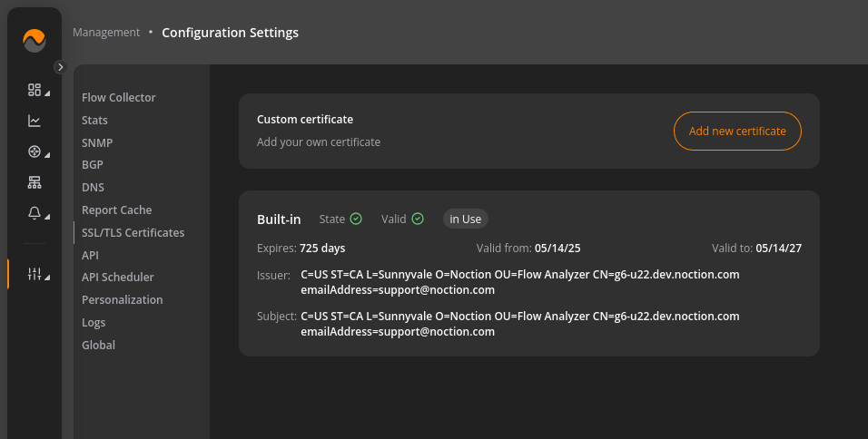Screen dimensions: 868x439
Task: Open the Personalization section
Action: [123, 299]
